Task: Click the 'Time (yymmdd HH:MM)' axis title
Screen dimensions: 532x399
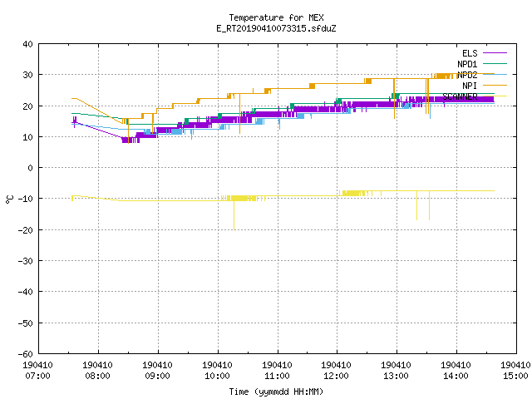Action: (x=276, y=392)
